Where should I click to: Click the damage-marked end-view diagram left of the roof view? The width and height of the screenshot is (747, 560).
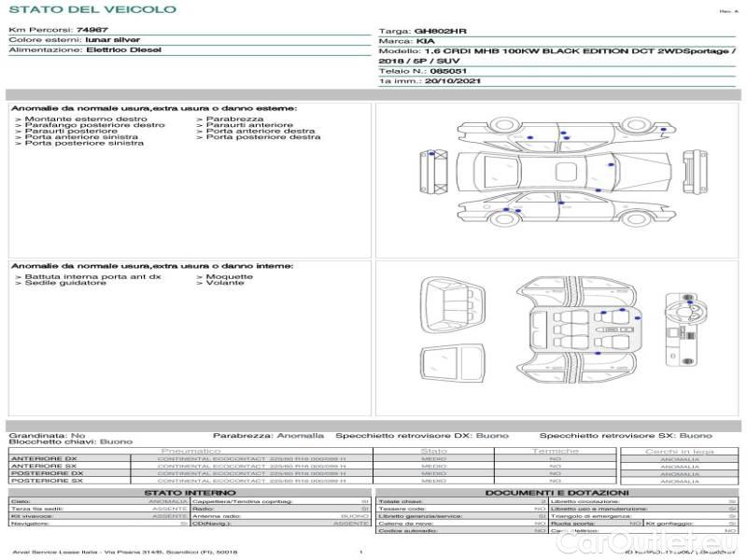434,172
